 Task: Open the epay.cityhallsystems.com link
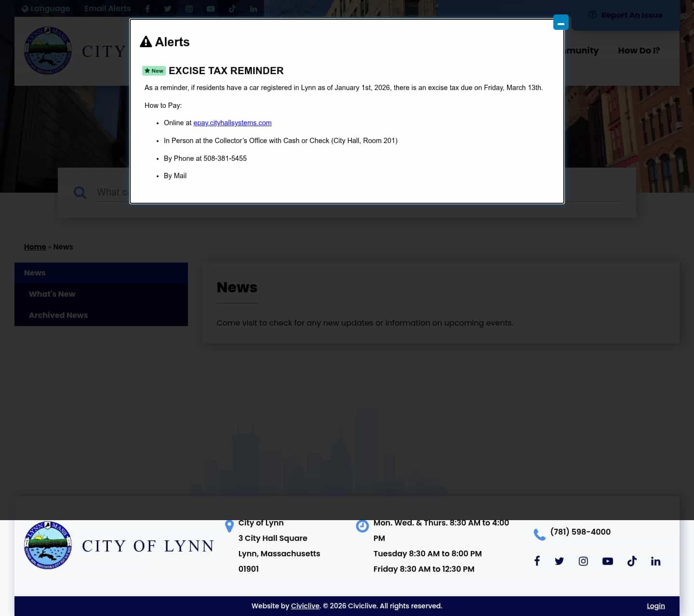[x=232, y=123]
